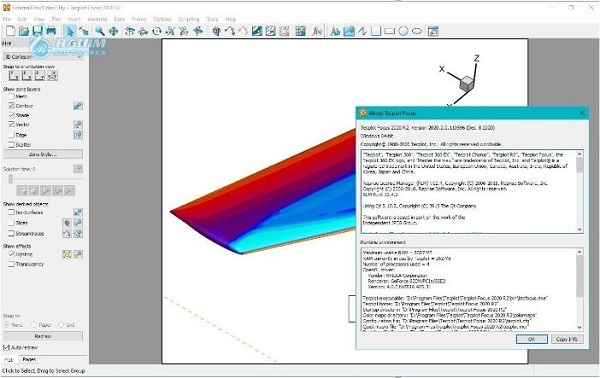
Task: Open Streamtraces details icon
Action: (x=78, y=233)
